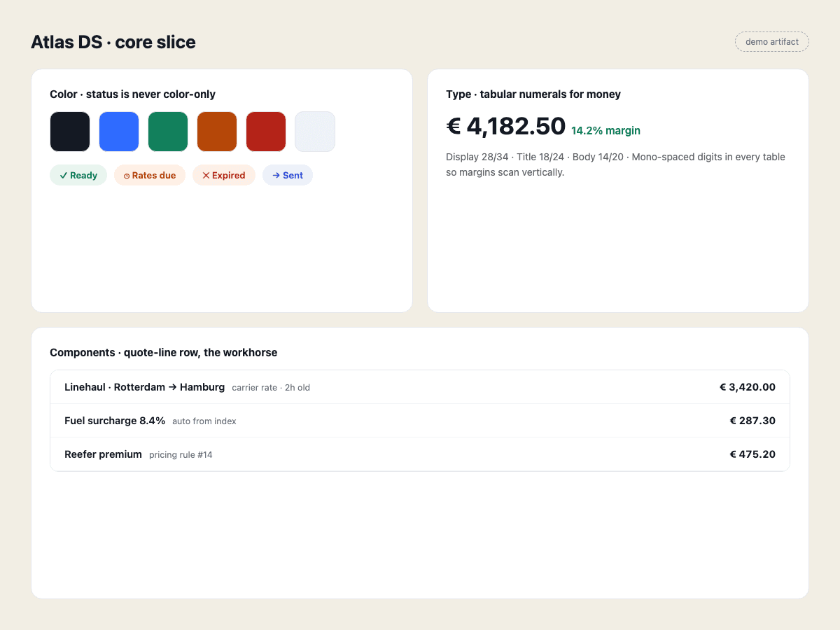840x630 pixels.
Task: Select the Linehaul · Rotterdam → Hamburg row label
Action: (x=144, y=387)
